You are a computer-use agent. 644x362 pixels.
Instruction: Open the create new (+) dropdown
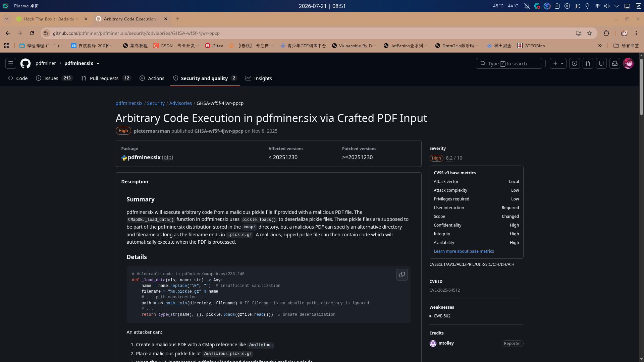tap(558, 63)
